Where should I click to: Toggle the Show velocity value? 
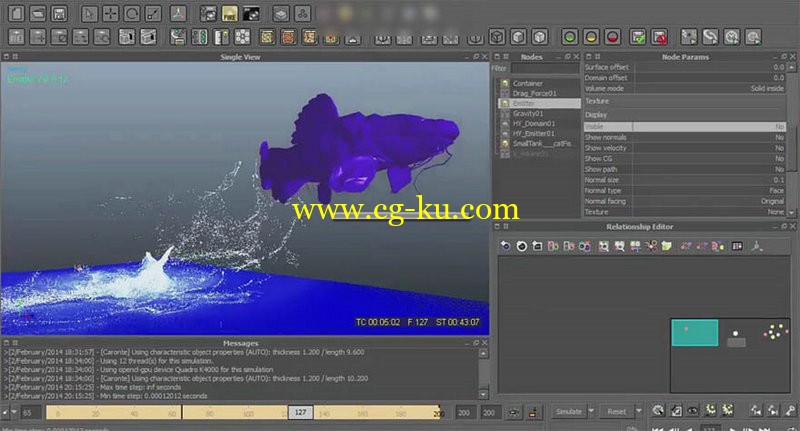pyautogui.click(x=709, y=148)
